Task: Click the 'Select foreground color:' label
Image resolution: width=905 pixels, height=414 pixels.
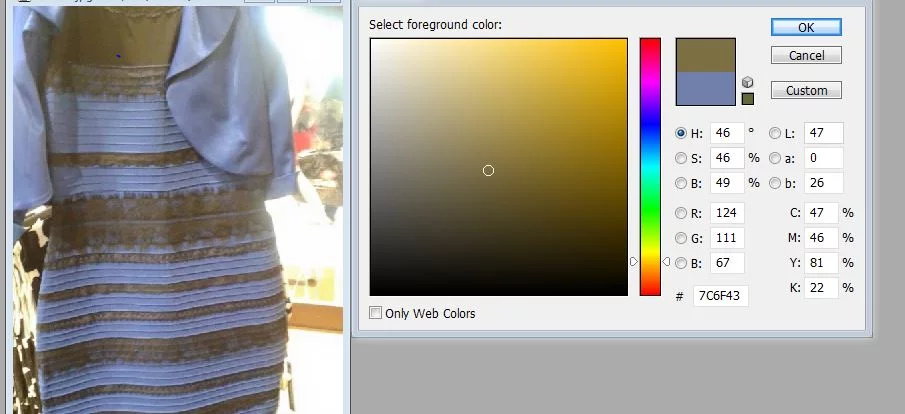Action: [x=435, y=25]
